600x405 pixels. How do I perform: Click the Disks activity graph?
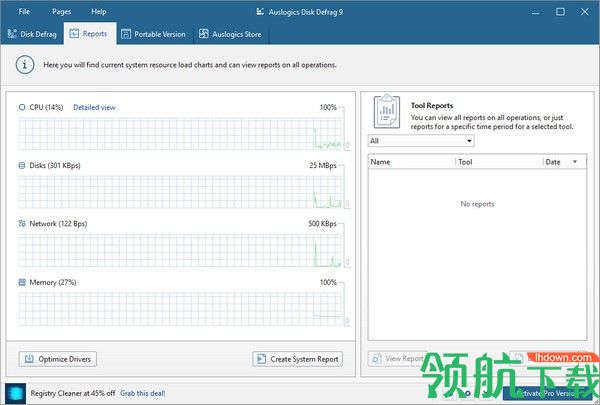(180, 192)
